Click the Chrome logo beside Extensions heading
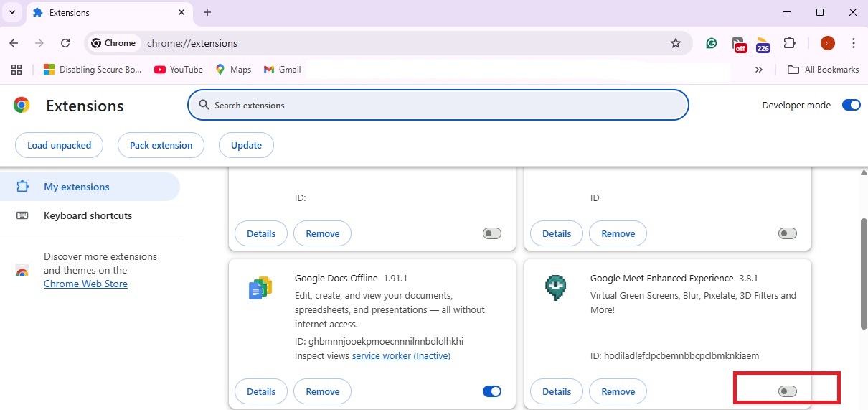The width and height of the screenshot is (868, 410). 22,106
